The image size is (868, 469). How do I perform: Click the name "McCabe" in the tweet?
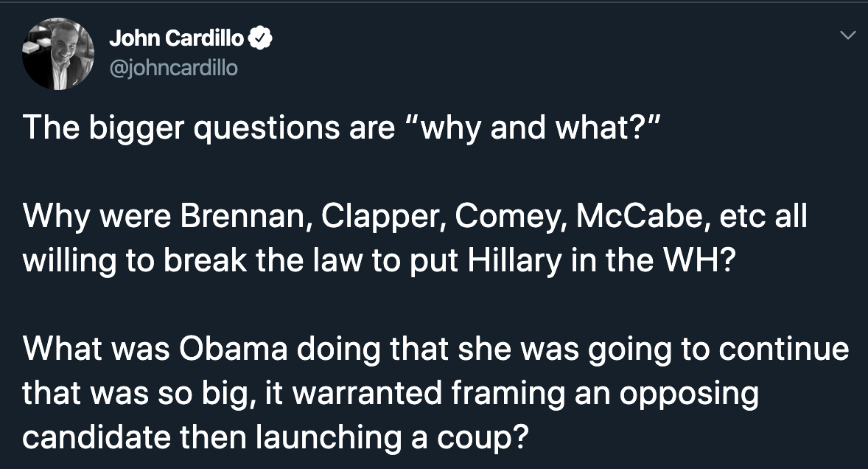click(644, 216)
